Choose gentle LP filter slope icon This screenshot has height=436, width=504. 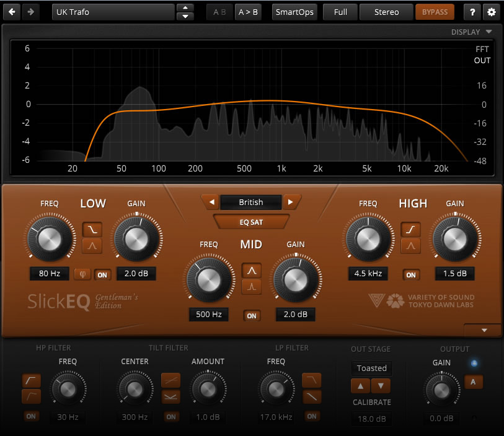tap(311, 397)
